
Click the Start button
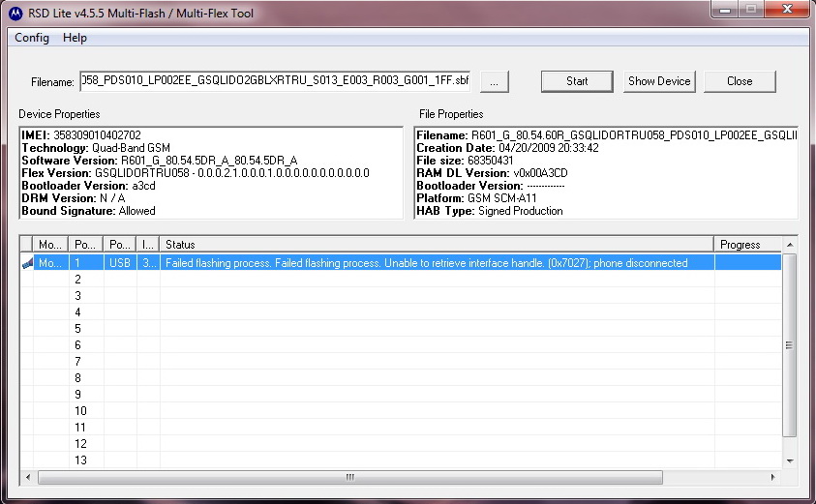[x=577, y=81]
